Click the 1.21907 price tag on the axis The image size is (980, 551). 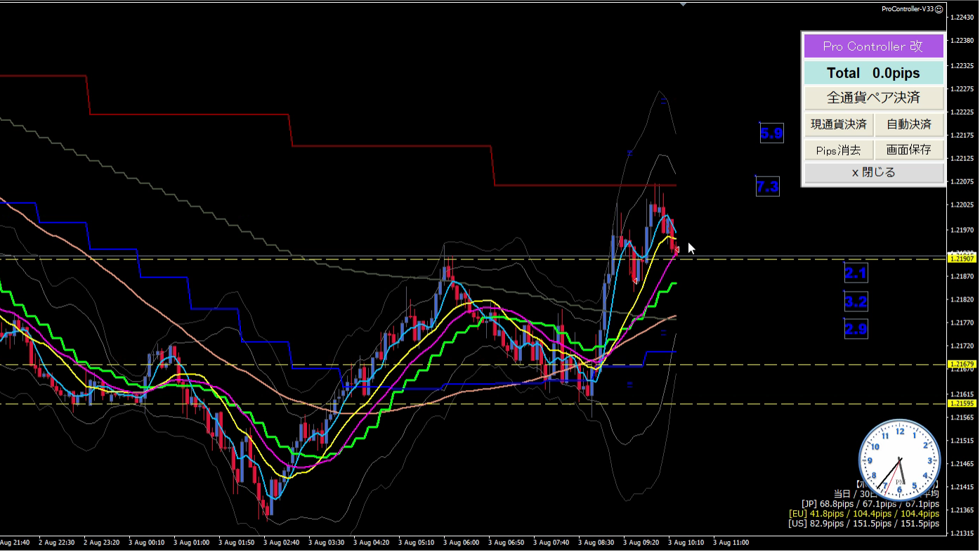962,259
